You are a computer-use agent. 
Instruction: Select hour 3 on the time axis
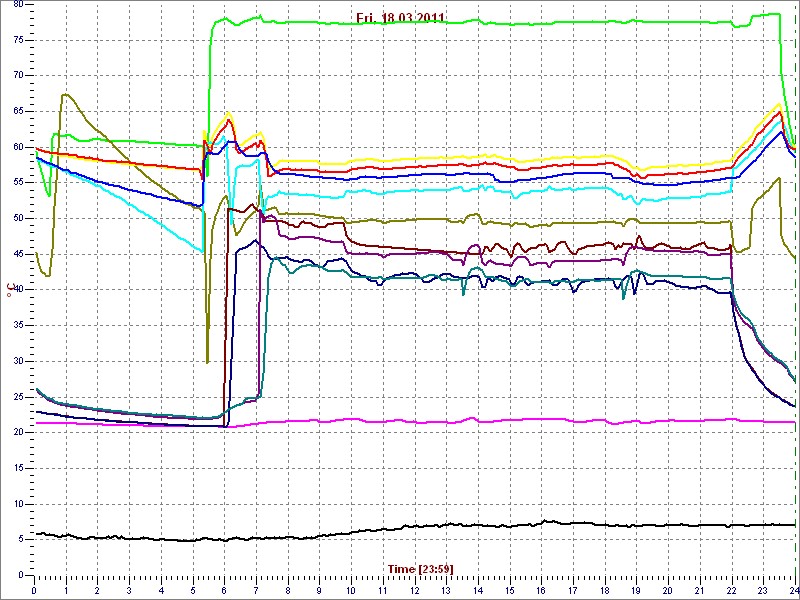130,590
